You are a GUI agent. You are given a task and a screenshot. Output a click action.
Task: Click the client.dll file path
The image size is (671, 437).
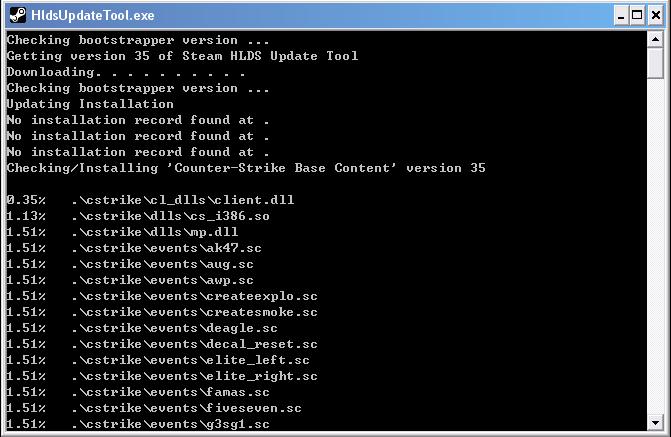[182, 200]
